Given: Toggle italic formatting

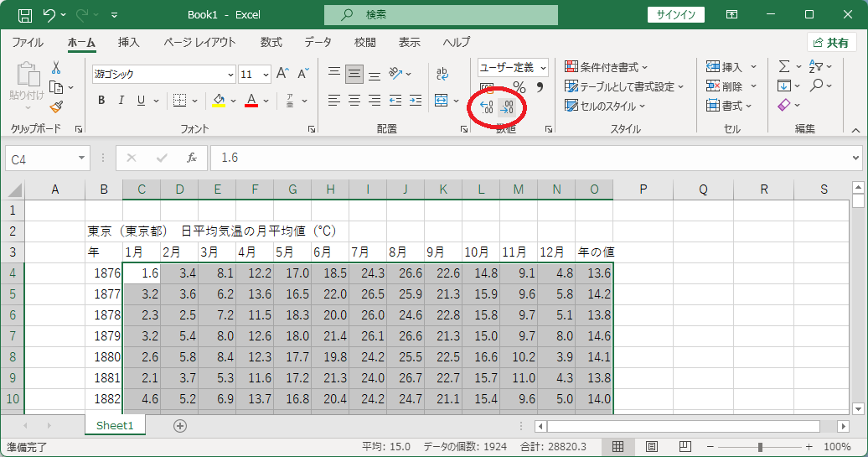Looking at the screenshot, I should point(121,101).
